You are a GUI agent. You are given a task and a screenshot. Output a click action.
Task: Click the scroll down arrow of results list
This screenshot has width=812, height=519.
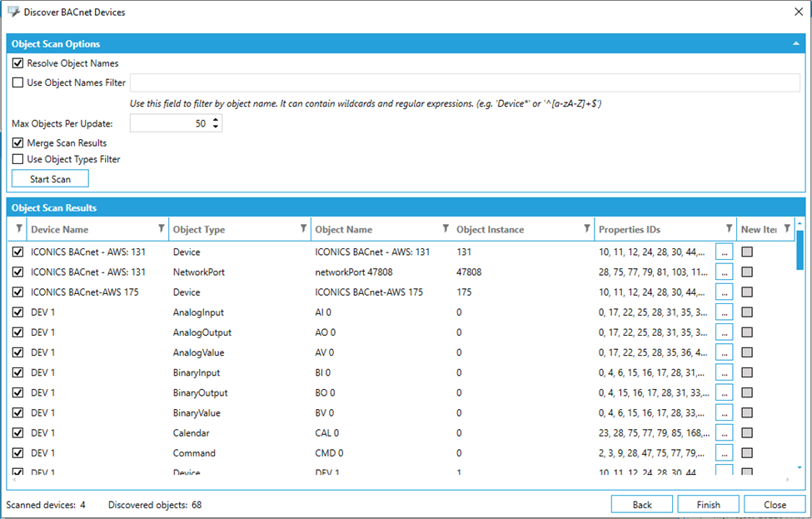click(800, 467)
